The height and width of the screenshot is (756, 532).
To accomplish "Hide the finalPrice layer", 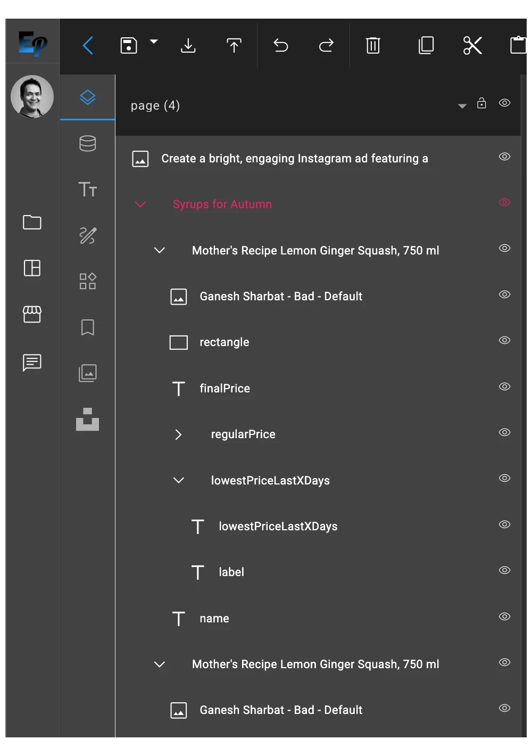I will click(505, 387).
